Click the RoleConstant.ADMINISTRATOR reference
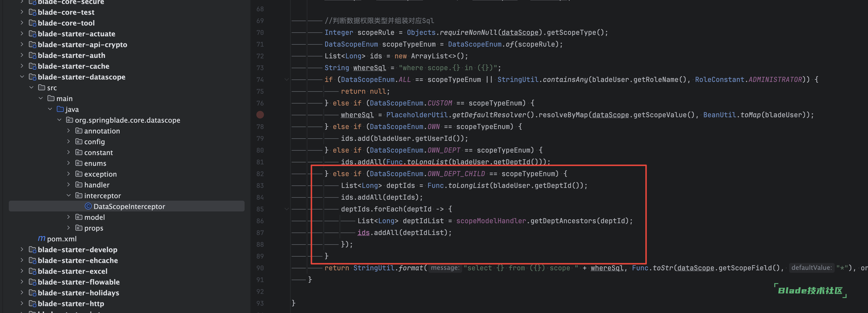868x313 pixels. point(748,79)
